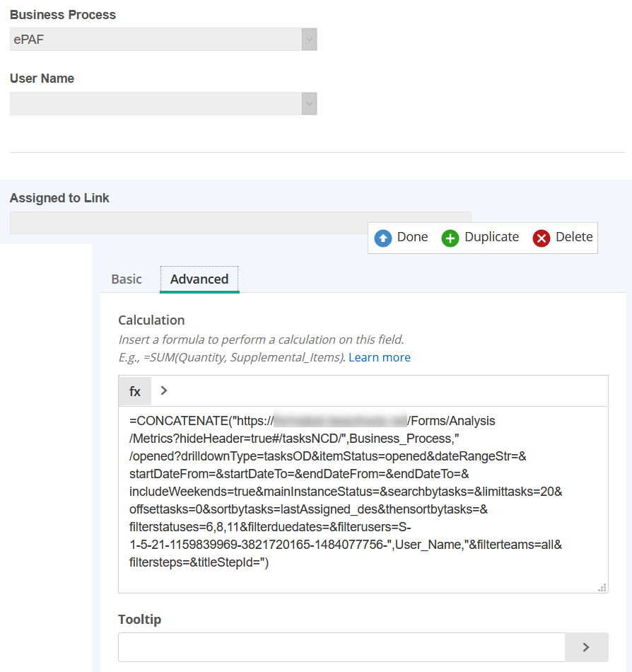This screenshot has width=632, height=672.
Task: Open the fx formula builder
Action: point(135,391)
